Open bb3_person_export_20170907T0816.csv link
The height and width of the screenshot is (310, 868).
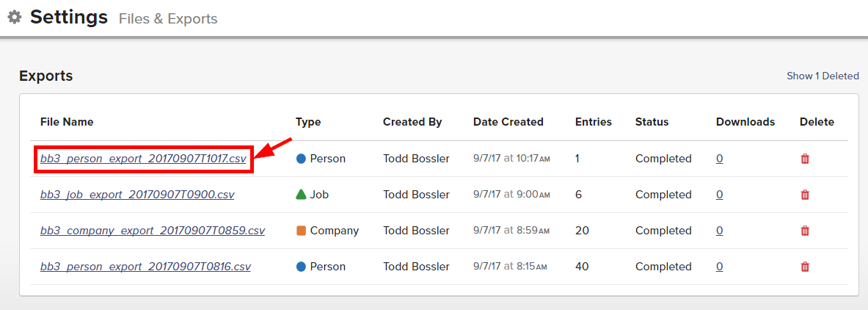tap(145, 267)
